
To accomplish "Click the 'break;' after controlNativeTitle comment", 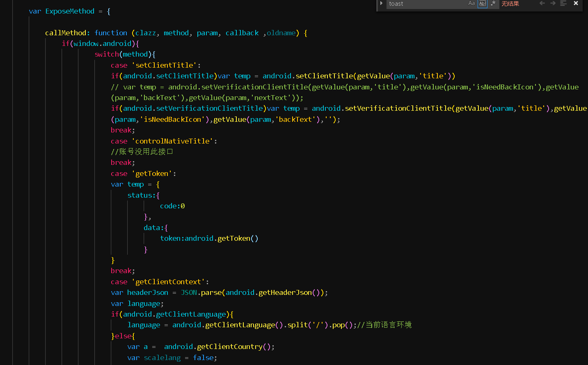I will click(123, 162).
